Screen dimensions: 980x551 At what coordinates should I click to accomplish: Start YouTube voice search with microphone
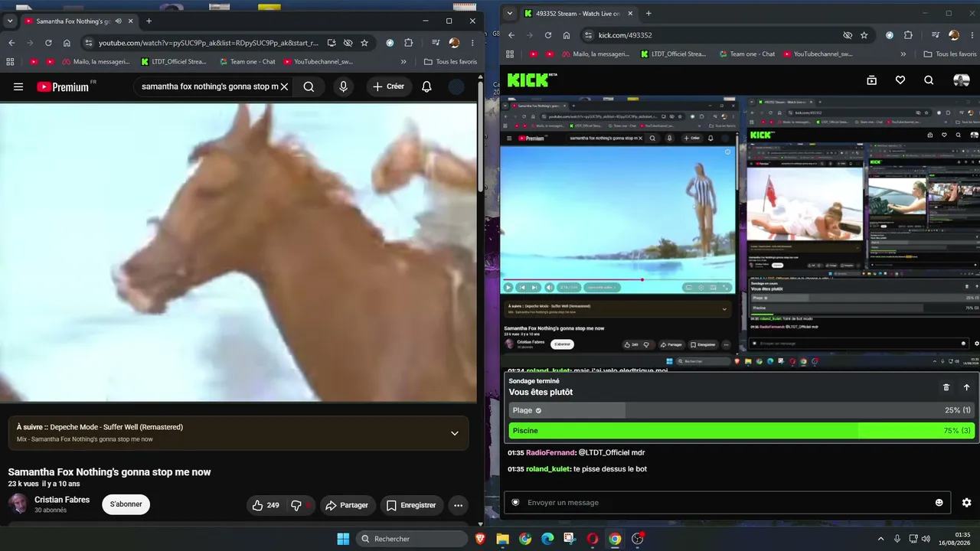pos(343,86)
